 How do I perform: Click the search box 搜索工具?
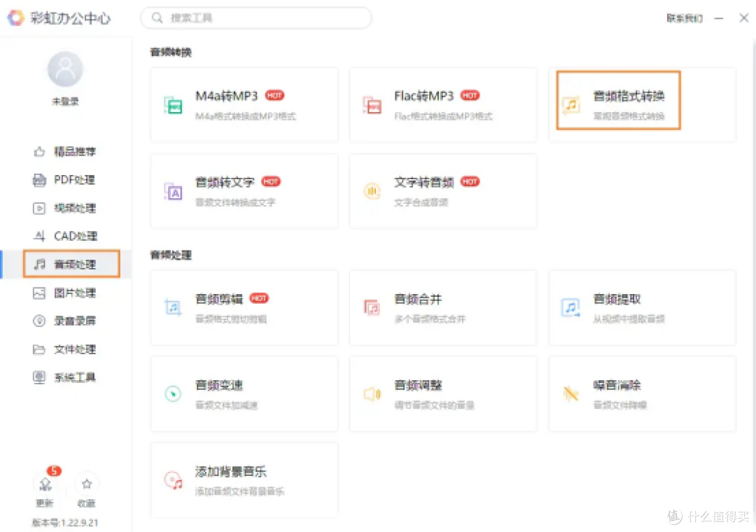click(x=256, y=17)
